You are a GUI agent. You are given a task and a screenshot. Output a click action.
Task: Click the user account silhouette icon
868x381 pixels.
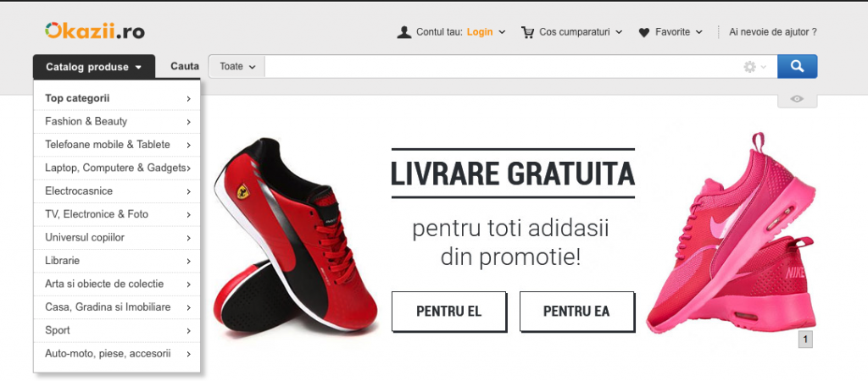click(404, 32)
